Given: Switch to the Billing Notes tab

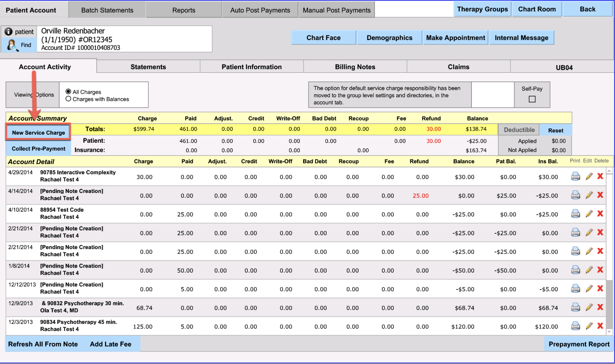Looking at the screenshot, I should click(x=355, y=67).
